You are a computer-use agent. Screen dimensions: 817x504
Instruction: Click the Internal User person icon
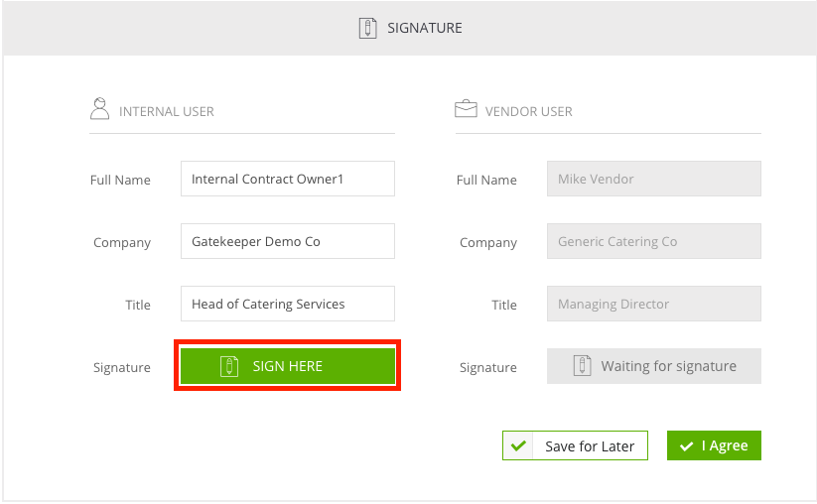(x=99, y=109)
